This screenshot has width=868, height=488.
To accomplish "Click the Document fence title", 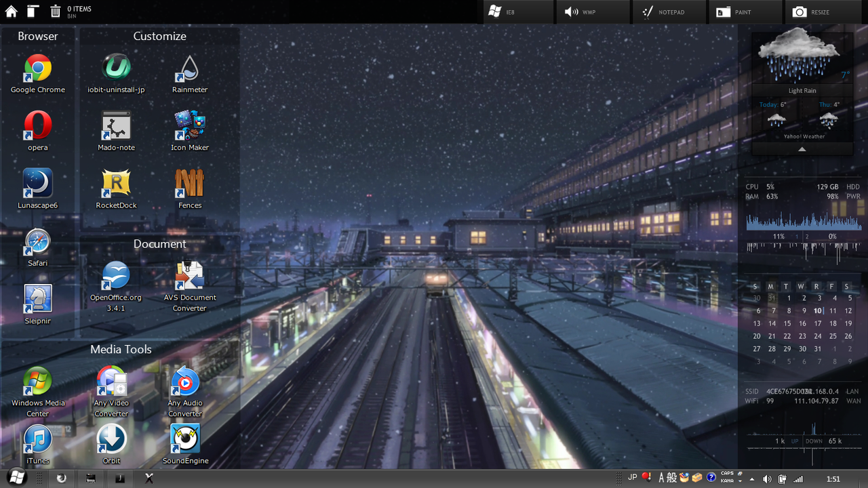I will pyautogui.click(x=159, y=244).
